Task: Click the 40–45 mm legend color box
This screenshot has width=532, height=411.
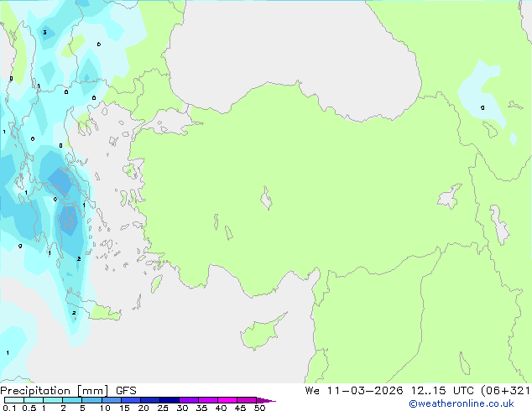Action: [227, 400]
